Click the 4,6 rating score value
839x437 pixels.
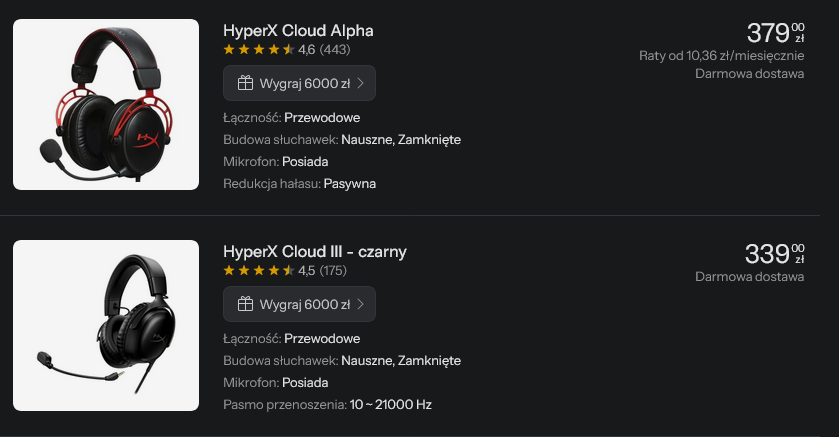pyautogui.click(x=307, y=49)
